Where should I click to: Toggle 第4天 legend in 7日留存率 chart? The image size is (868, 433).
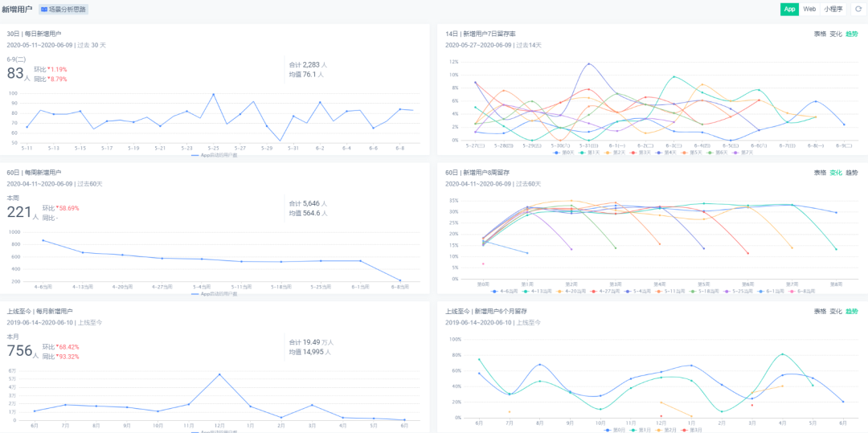point(666,153)
